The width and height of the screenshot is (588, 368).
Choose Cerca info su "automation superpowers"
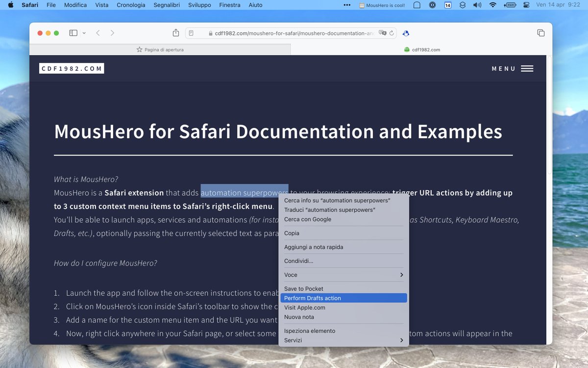tap(343, 201)
